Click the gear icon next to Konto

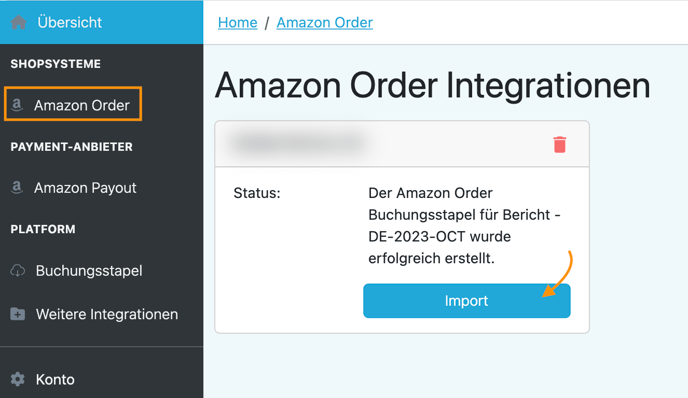coord(18,379)
